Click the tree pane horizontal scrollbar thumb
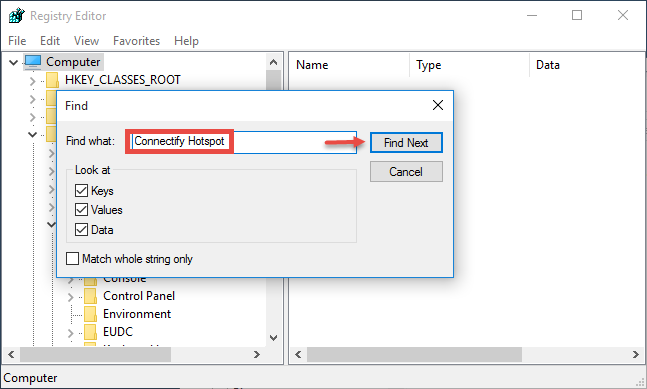The height and width of the screenshot is (389, 647). tap(95, 354)
